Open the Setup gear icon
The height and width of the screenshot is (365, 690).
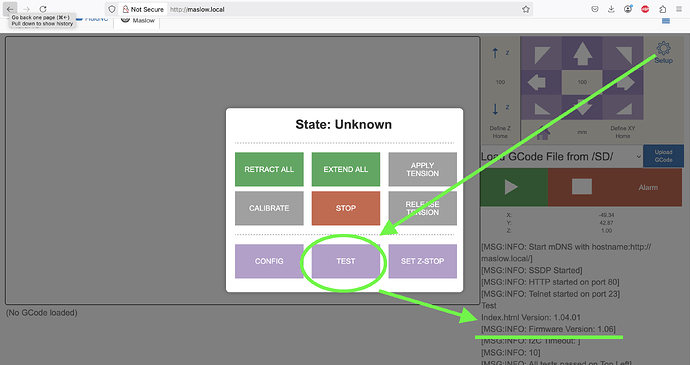664,52
